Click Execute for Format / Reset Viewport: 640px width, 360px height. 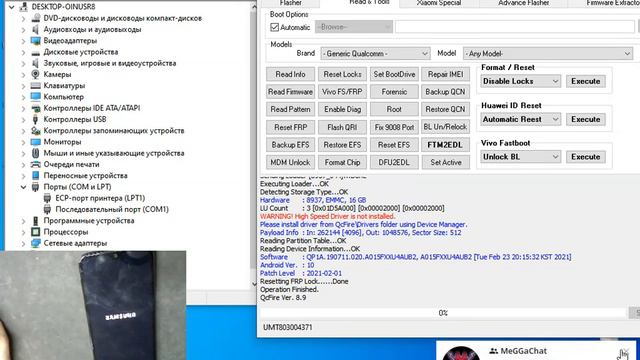coord(585,81)
